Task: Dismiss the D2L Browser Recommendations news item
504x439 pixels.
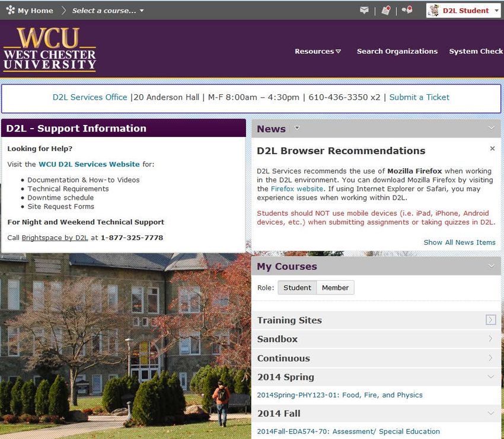Action: coord(492,148)
